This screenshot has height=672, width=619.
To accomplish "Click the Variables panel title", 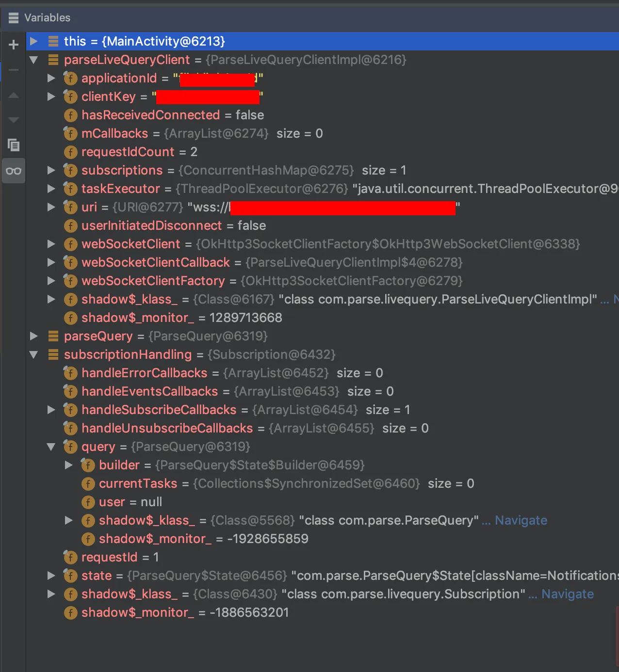I will (x=47, y=18).
